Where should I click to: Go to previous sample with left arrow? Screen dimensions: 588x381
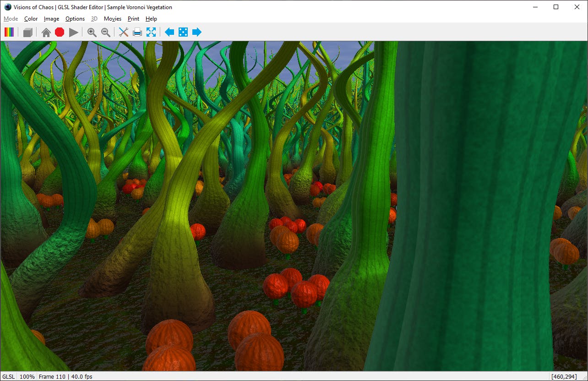169,32
